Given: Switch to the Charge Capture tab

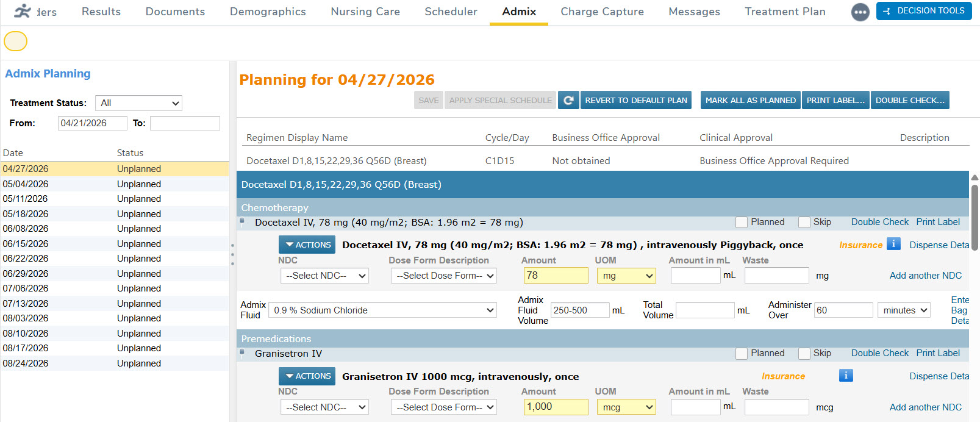Looking at the screenshot, I should 602,12.
